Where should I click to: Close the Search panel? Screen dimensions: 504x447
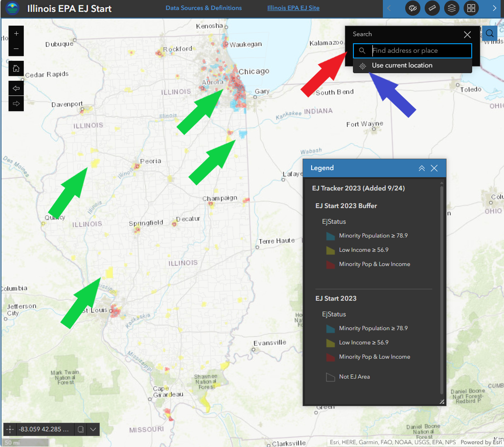[467, 34]
